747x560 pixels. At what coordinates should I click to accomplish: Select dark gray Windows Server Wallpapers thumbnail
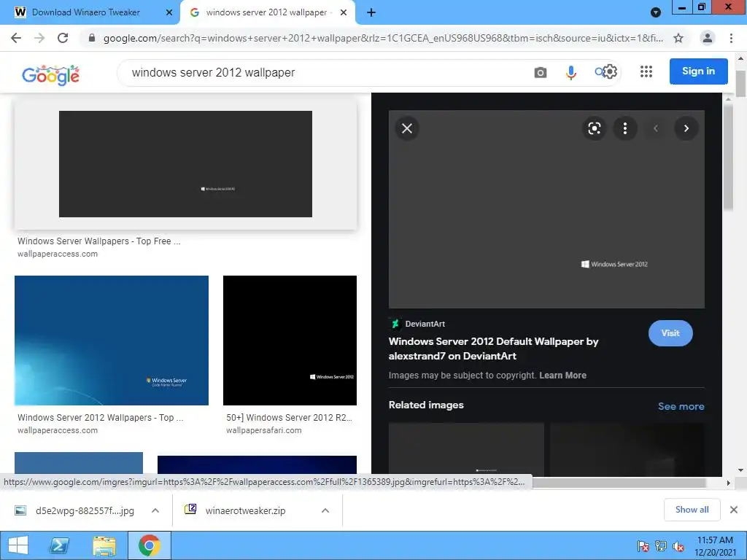tap(185, 164)
